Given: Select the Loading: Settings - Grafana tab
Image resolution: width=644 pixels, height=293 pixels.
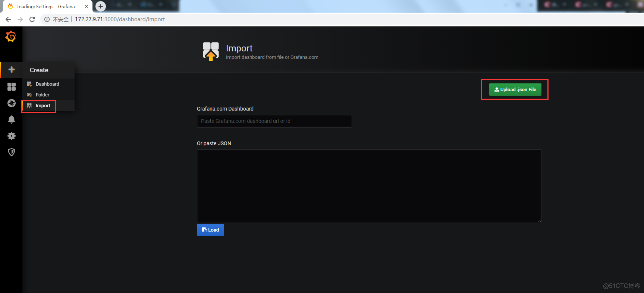Looking at the screenshot, I should 46,6.
